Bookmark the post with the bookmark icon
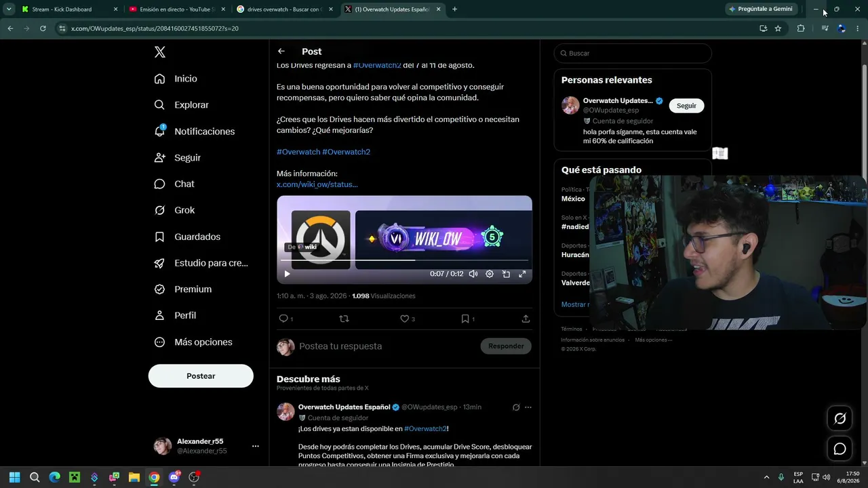This screenshot has height=488, width=868. tap(465, 319)
